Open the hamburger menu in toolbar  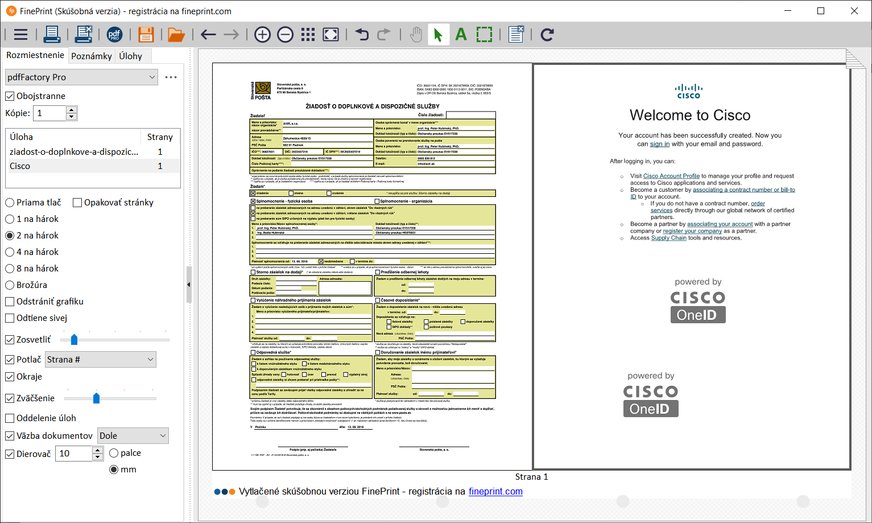tap(20, 34)
